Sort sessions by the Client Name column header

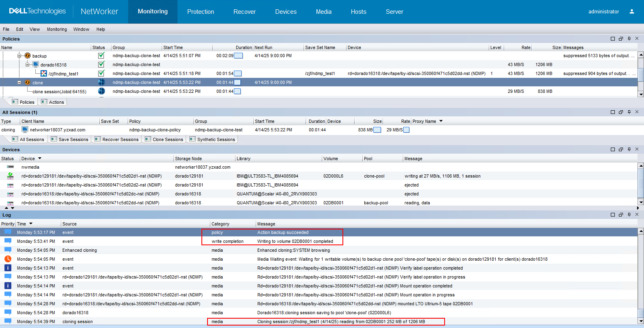60,121
